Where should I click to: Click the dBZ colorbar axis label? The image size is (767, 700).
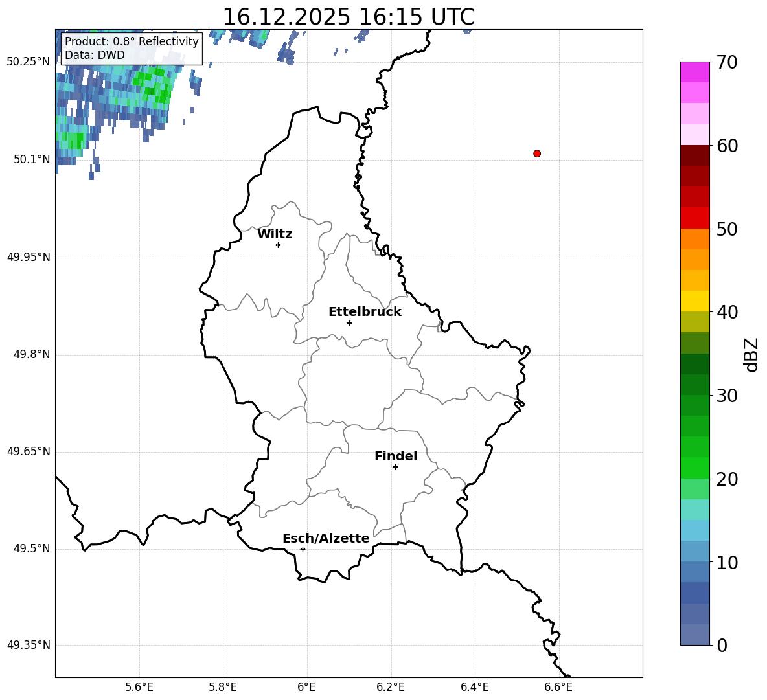point(750,354)
